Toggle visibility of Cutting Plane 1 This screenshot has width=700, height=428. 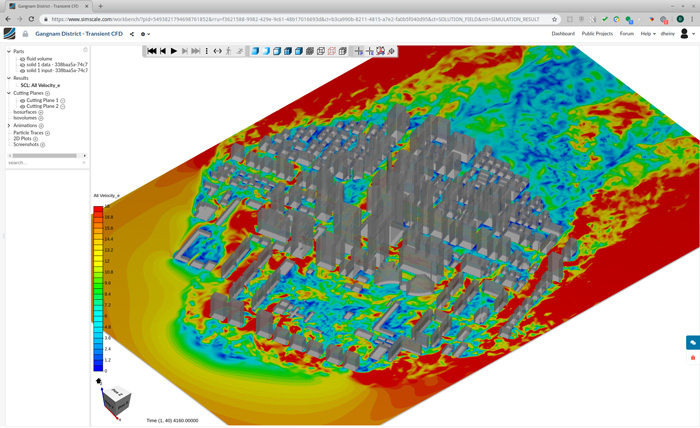tap(23, 101)
